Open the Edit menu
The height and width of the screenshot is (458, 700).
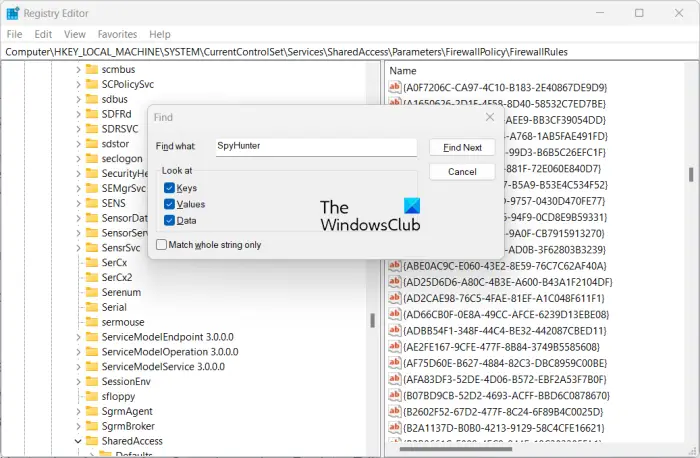click(x=43, y=34)
